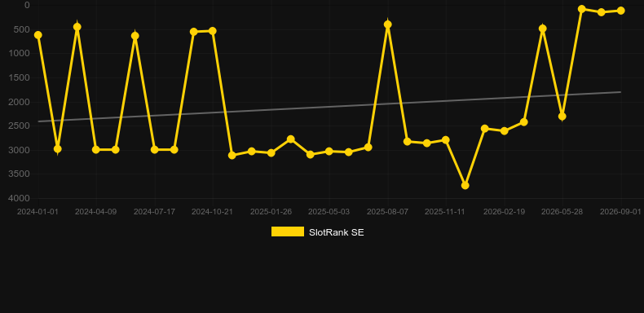The height and width of the screenshot is (313, 644).
Task: Click the yellow SlotRank SE legend swatch
Action: tap(288, 231)
